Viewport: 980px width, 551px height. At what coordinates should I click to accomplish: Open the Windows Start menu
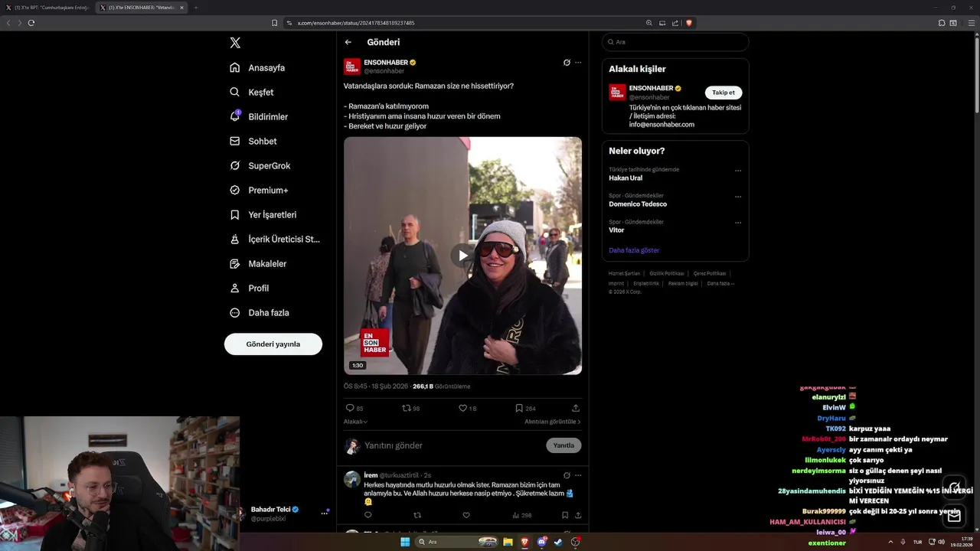405,542
